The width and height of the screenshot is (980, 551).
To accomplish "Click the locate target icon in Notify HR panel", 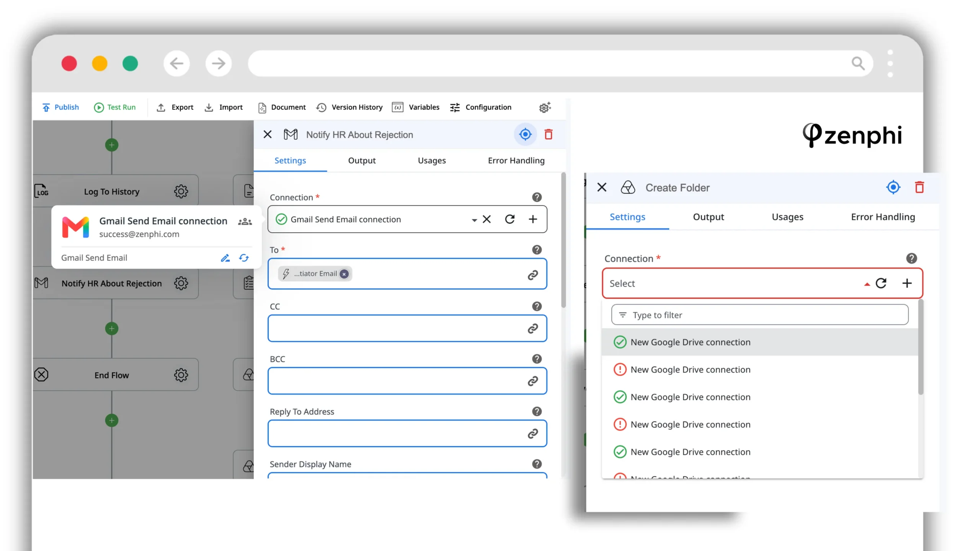I will coord(525,134).
